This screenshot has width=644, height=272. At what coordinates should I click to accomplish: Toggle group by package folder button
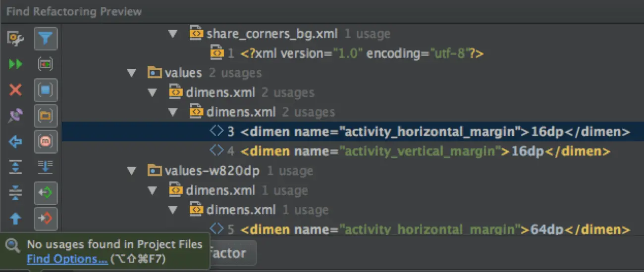(x=46, y=116)
